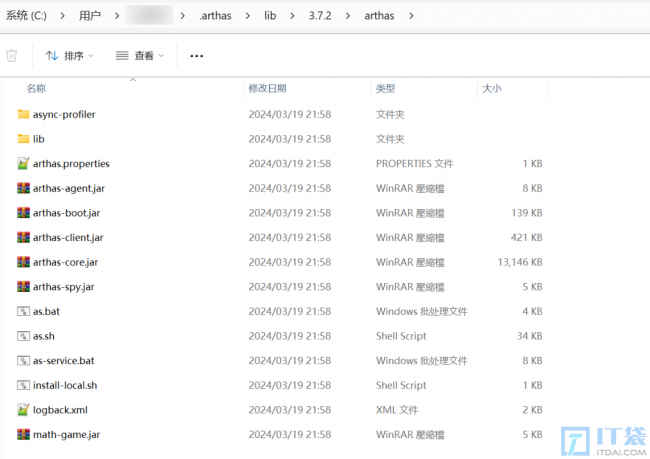Click the 139 KB size cell

click(527, 213)
